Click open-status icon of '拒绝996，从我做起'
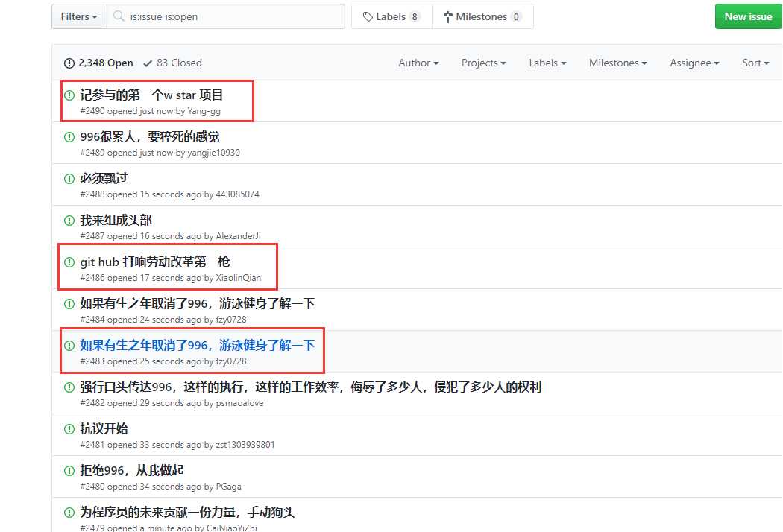The height and width of the screenshot is (532, 783). click(69, 471)
